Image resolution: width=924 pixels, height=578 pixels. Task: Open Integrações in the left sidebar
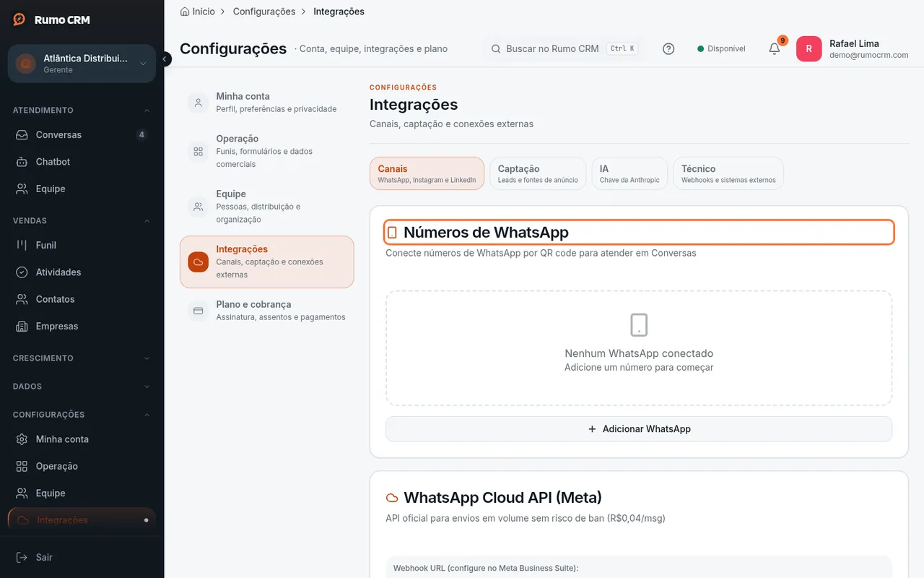[82, 520]
